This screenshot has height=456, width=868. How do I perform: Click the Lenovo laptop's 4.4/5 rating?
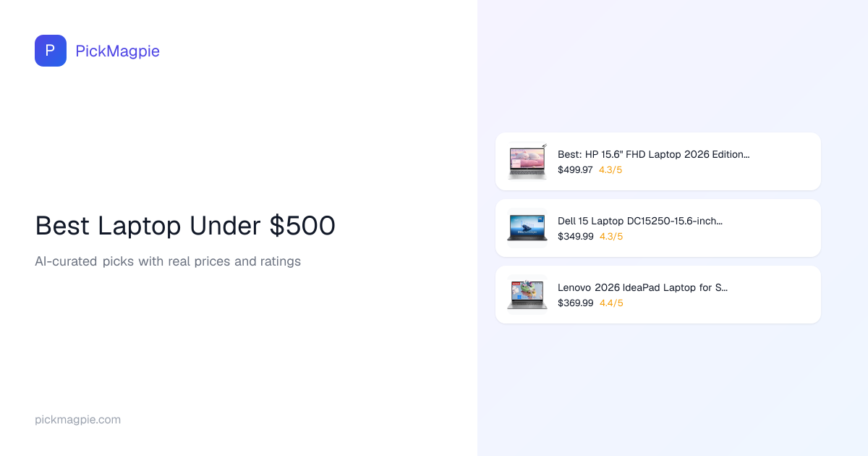(x=611, y=303)
